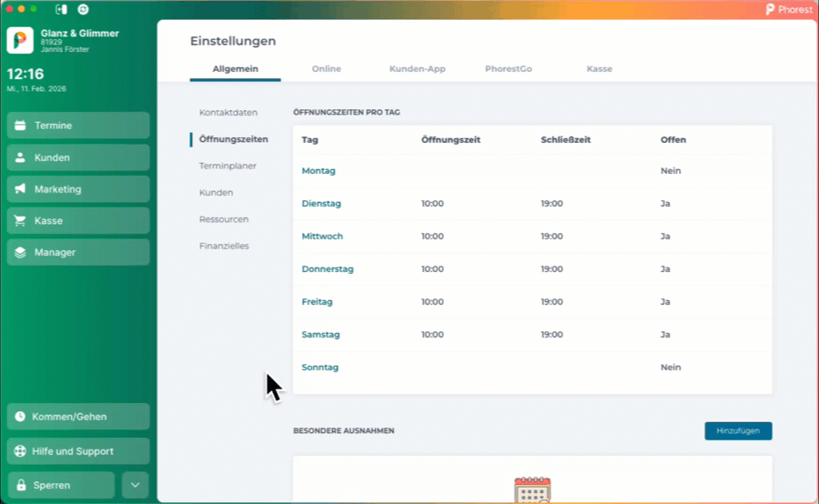Expand the dropdown arrow beside Sperren

(134, 485)
